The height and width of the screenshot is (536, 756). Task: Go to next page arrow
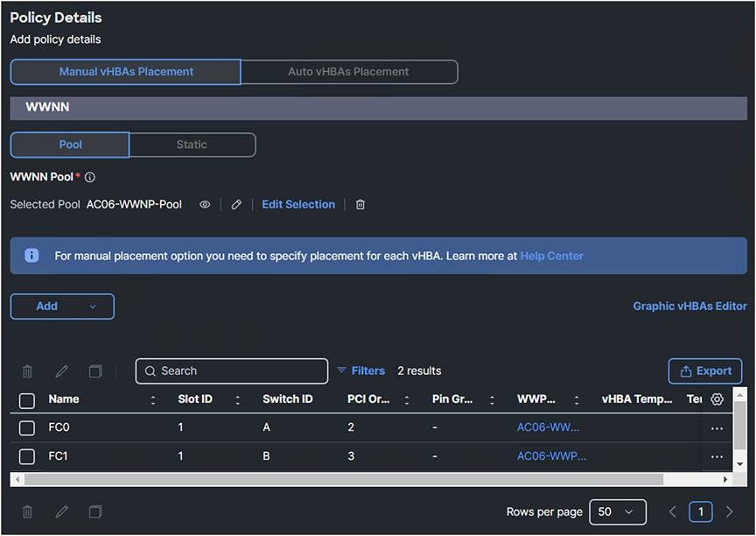729,511
